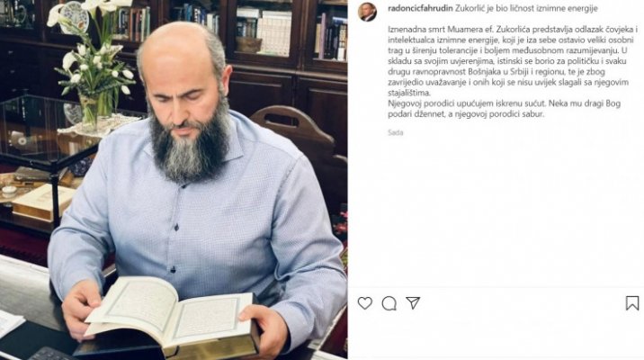Save the post with the bookmark icon

632,303
